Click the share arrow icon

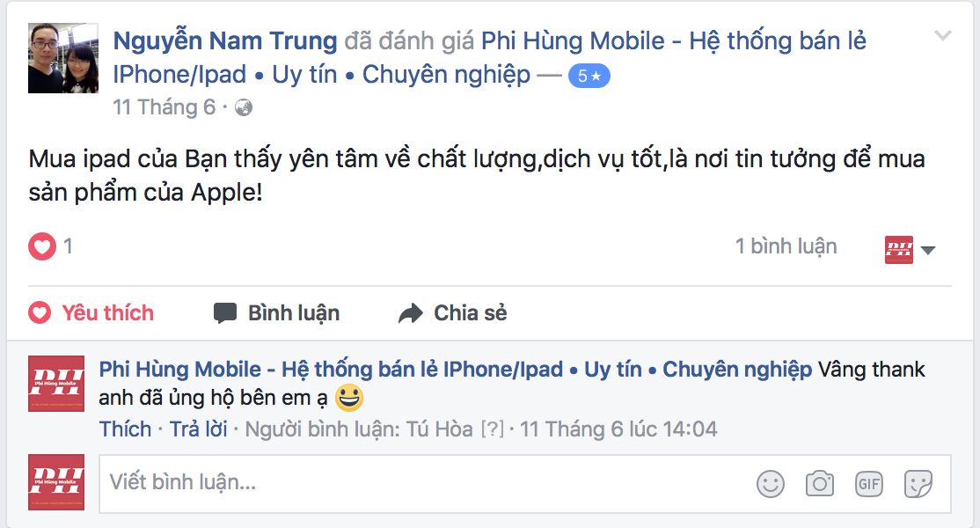[x=411, y=313]
